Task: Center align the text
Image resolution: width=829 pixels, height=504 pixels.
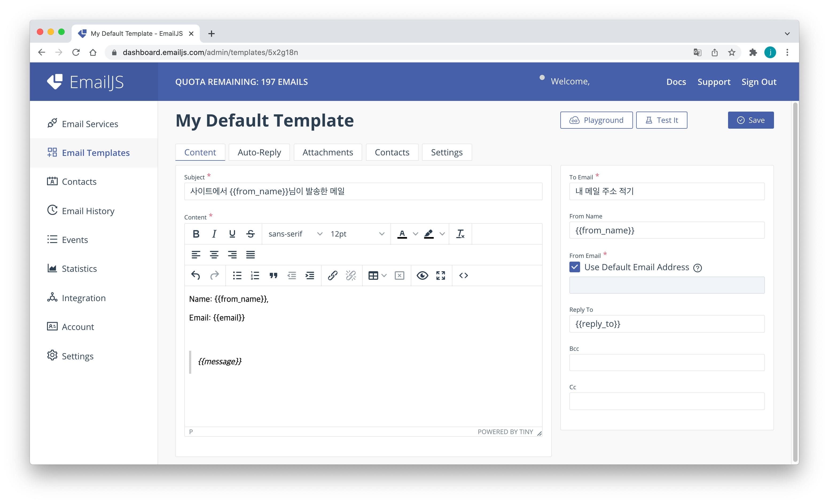Action: [x=214, y=255]
